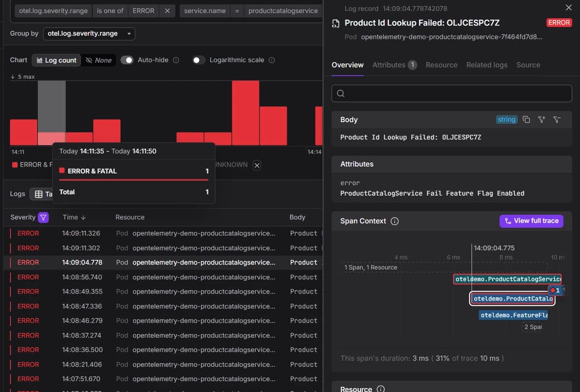Screen dimensions: 580x392
Task: Click the ERROR filter value chip
Action: 144,11
